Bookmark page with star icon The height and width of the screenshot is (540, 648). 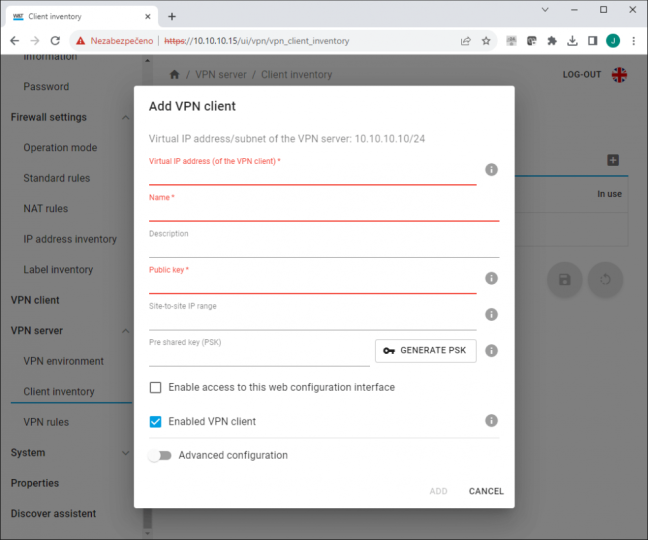pyautogui.click(x=486, y=40)
